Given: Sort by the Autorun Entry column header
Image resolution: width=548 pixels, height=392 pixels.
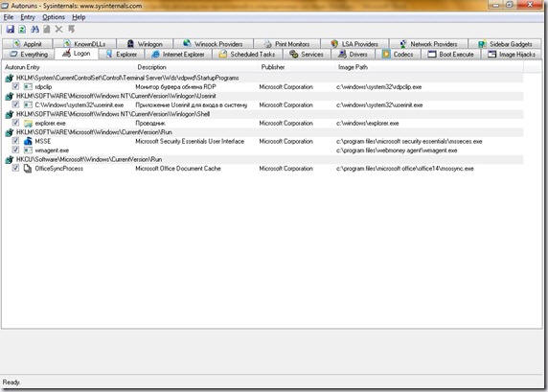Looking at the screenshot, I should coord(69,67).
